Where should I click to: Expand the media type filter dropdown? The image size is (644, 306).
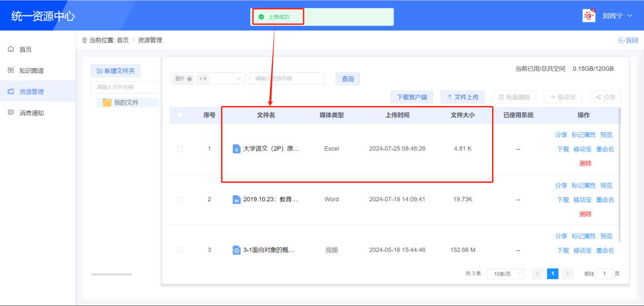(x=239, y=79)
